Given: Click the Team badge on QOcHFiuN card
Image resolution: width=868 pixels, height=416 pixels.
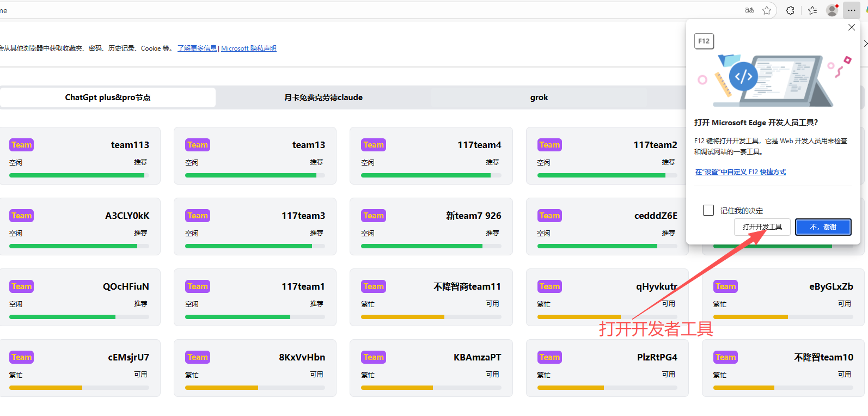Looking at the screenshot, I should coord(22,286).
